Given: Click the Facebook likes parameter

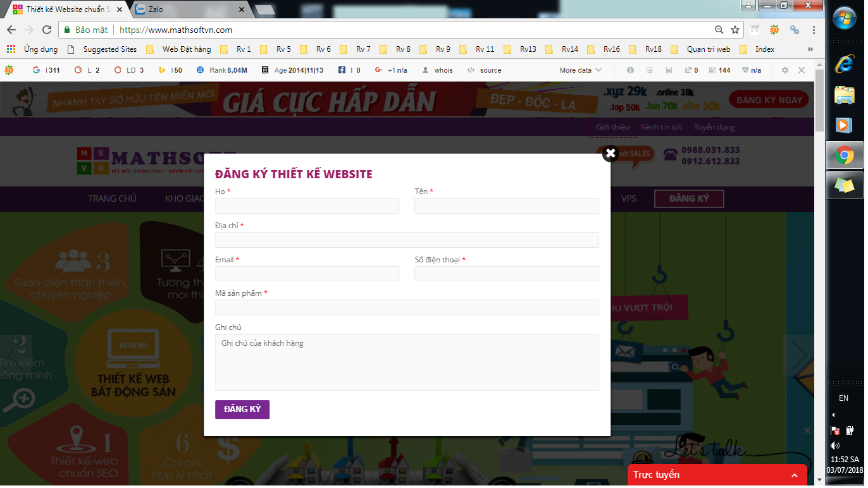Looking at the screenshot, I should pos(349,70).
